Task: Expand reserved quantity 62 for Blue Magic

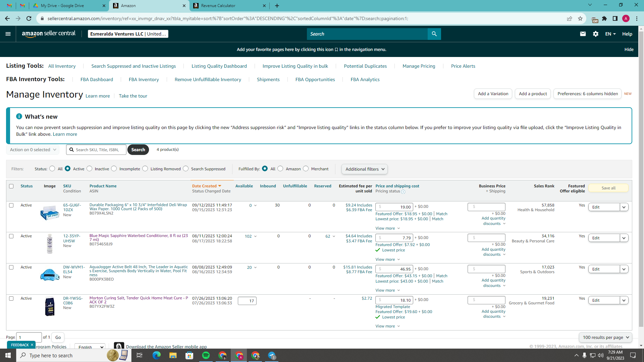Action: (330, 236)
